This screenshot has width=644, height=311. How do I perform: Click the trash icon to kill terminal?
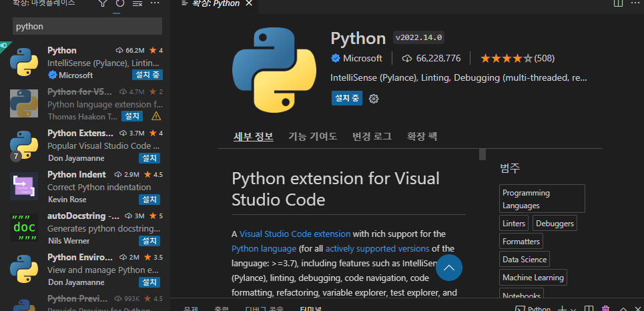(x=605, y=308)
